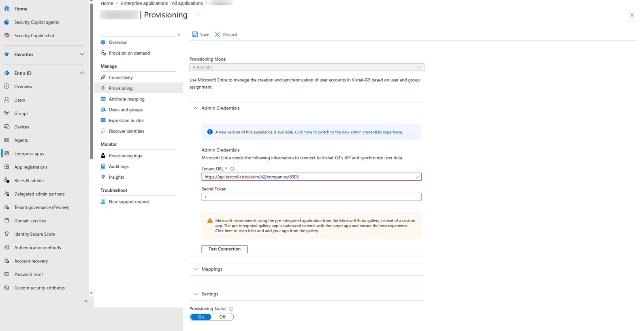
Task: Switch Provisioning Status to Off
Action: click(222, 317)
